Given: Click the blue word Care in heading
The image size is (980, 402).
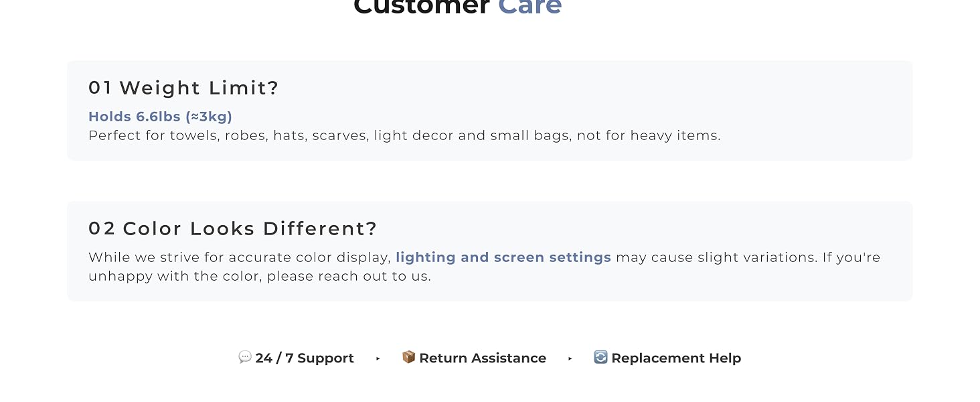Looking at the screenshot, I should (530, 7).
